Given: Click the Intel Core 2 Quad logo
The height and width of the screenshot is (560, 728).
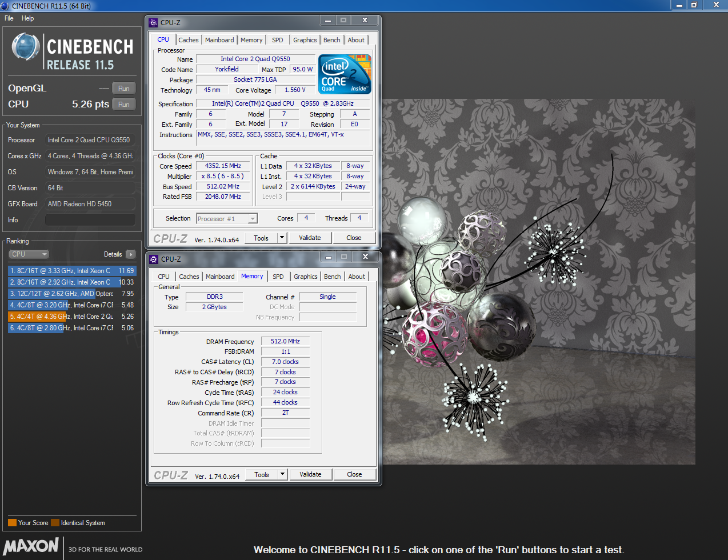Looking at the screenshot, I should pyautogui.click(x=345, y=74).
